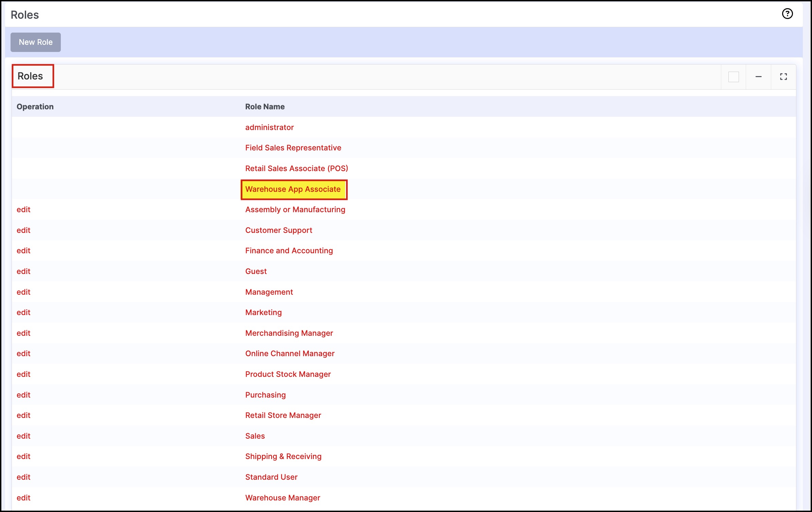Screen dimensions: 812x512
Task: Open the Warehouse Manager role
Action: pyautogui.click(x=282, y=498)
